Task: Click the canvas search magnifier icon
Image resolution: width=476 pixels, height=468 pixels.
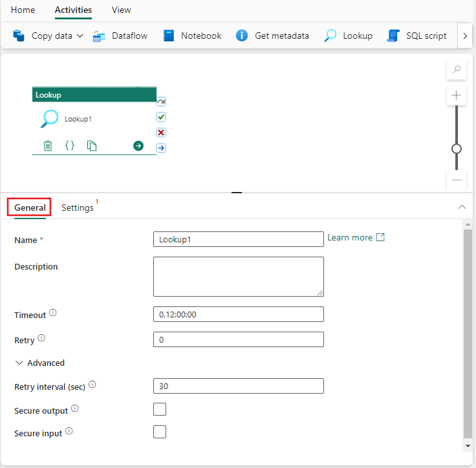Action: (457, 70)
